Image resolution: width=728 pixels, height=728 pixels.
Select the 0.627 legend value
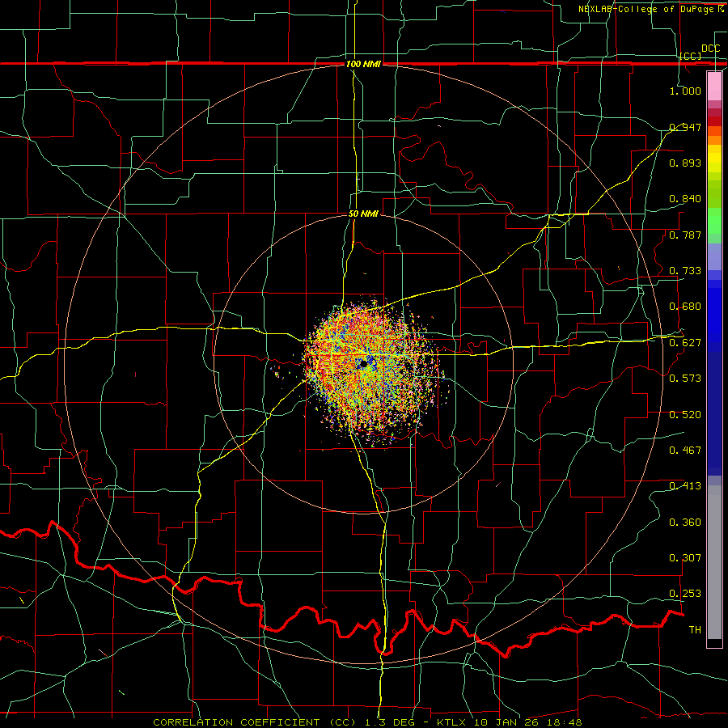[685, 343]
